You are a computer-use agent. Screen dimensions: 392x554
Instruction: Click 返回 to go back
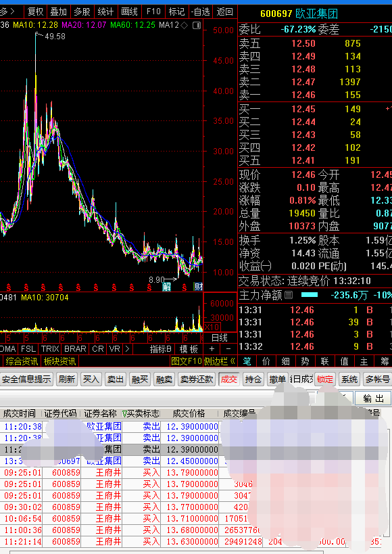225,12
